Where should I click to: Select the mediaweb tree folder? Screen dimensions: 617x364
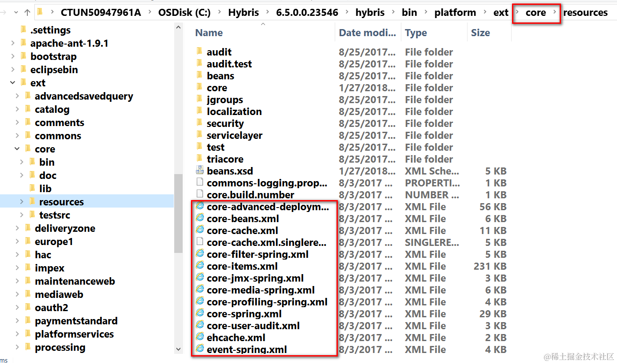point(59,294)
